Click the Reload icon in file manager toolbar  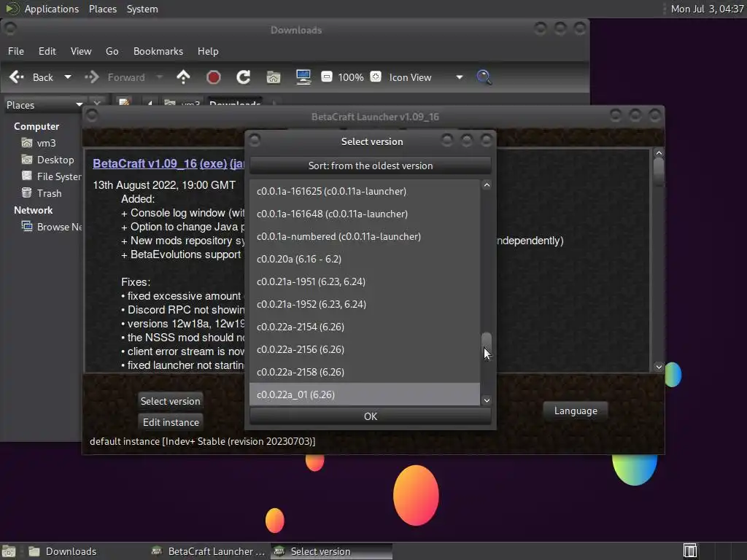point(244,77)
